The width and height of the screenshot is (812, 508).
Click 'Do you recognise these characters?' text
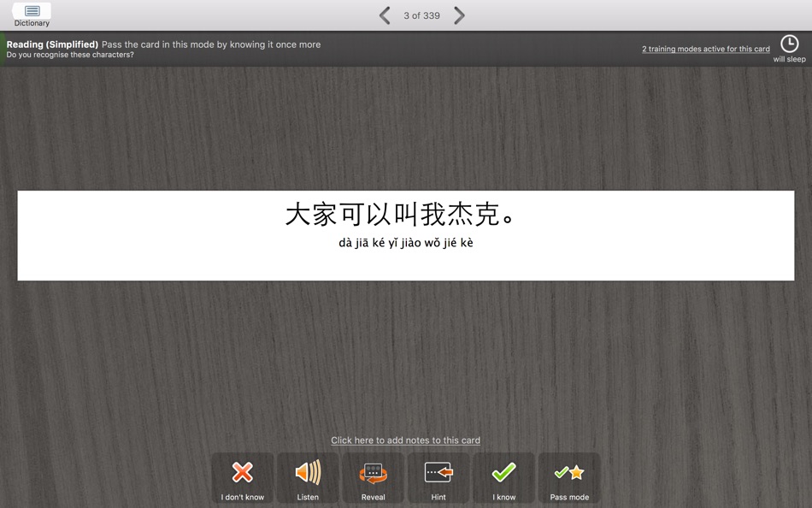click(70, 55)
